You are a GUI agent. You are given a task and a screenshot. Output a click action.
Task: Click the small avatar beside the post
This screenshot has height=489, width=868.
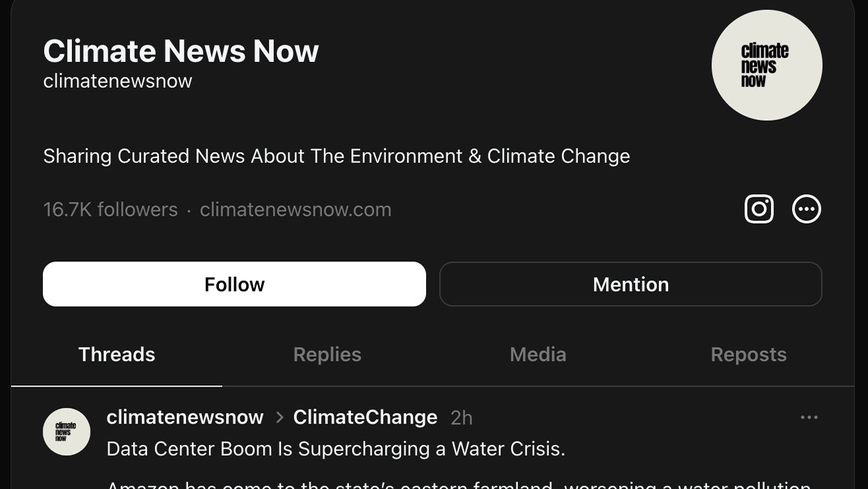(67, 432)
